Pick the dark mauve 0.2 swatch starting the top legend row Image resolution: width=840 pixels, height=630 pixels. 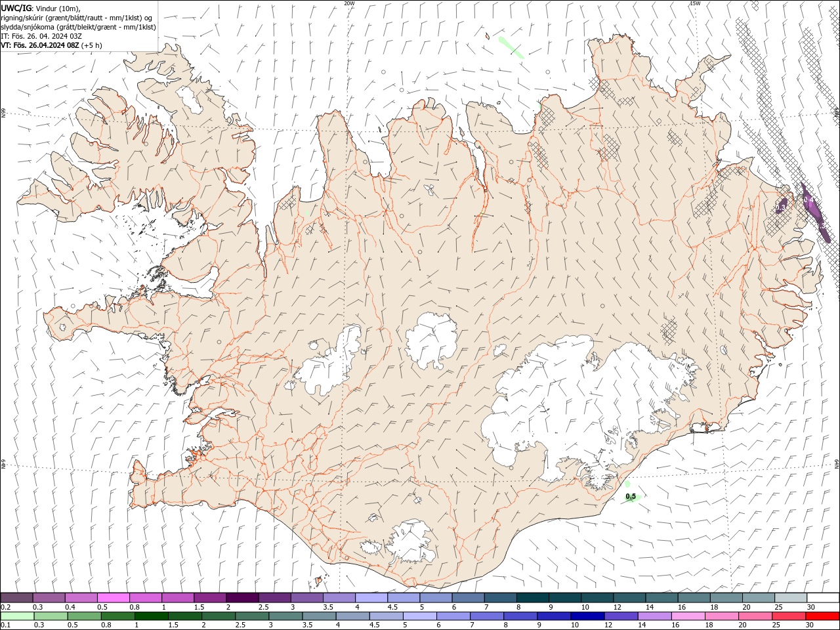17,598
